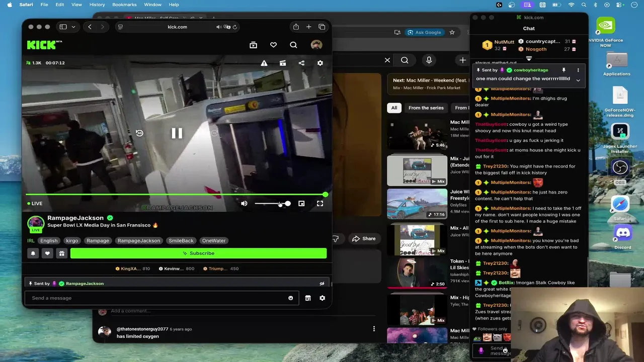Select the kirgo tag
Viewport: 644px width, 362px height.
click(x=72, y=241)
